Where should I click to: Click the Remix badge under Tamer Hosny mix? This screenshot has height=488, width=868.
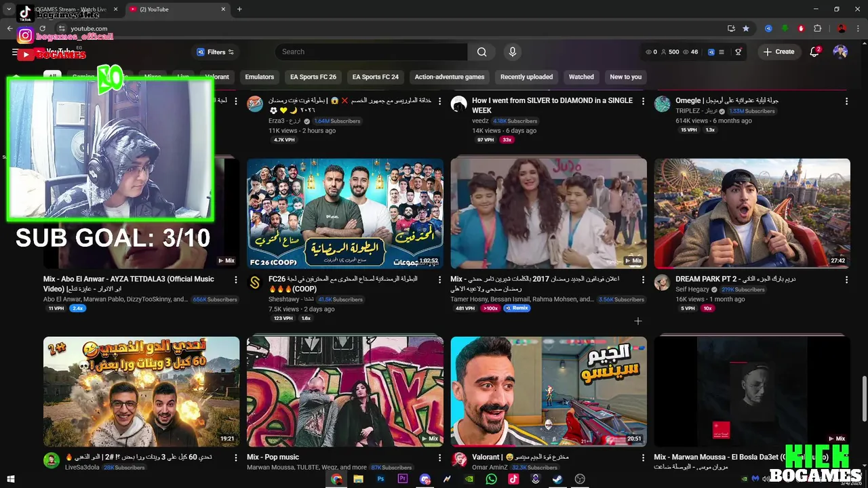tap(517, 308)
